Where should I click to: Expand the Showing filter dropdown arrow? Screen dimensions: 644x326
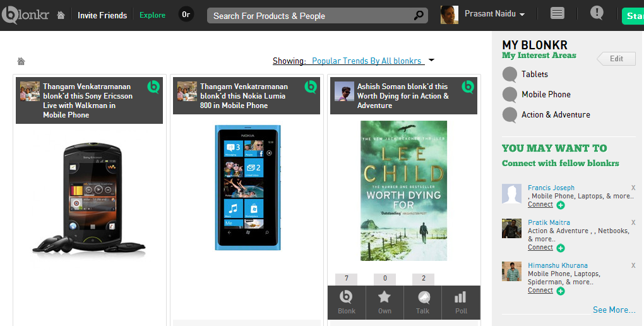tap(431, 60)
